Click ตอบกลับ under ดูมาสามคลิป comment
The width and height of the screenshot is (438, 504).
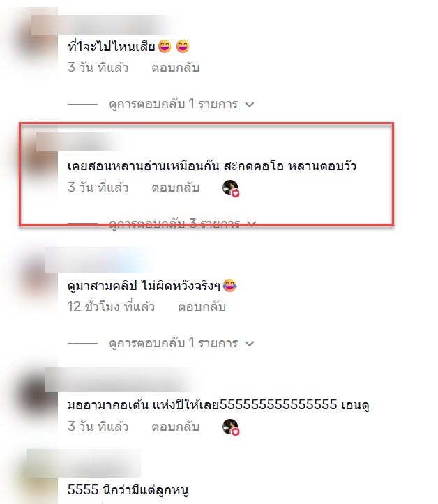tap(202, 307)
